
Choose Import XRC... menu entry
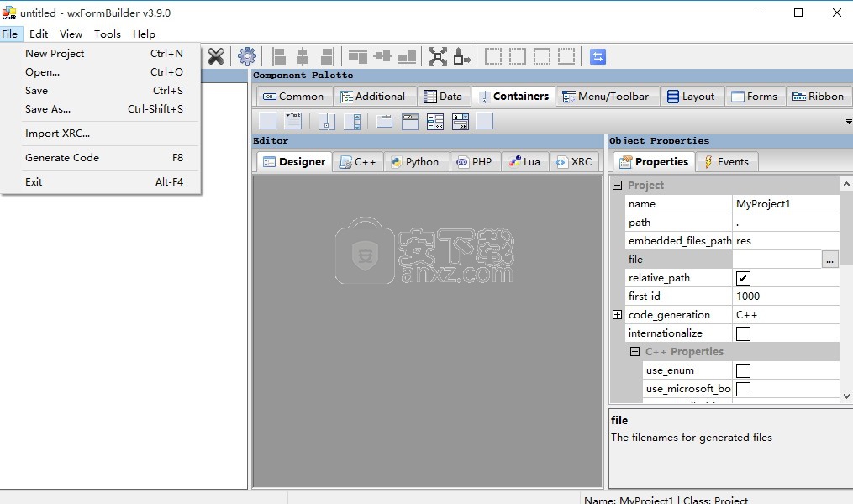point(101,134)
